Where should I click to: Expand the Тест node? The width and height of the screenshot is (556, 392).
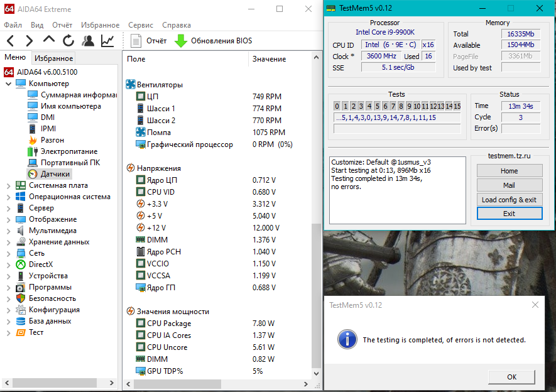click(x=9, y=332)
